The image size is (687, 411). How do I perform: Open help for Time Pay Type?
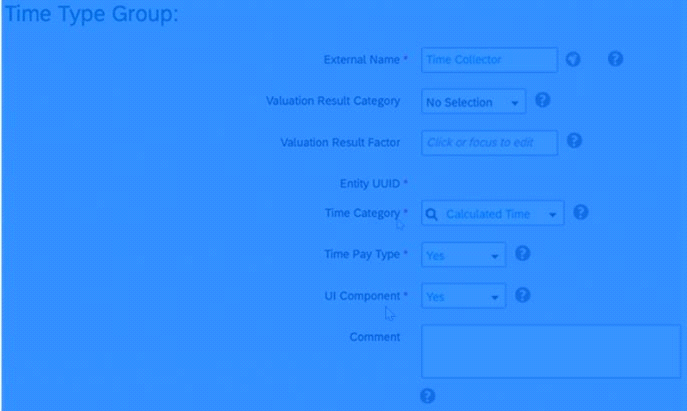coord(522,254)
